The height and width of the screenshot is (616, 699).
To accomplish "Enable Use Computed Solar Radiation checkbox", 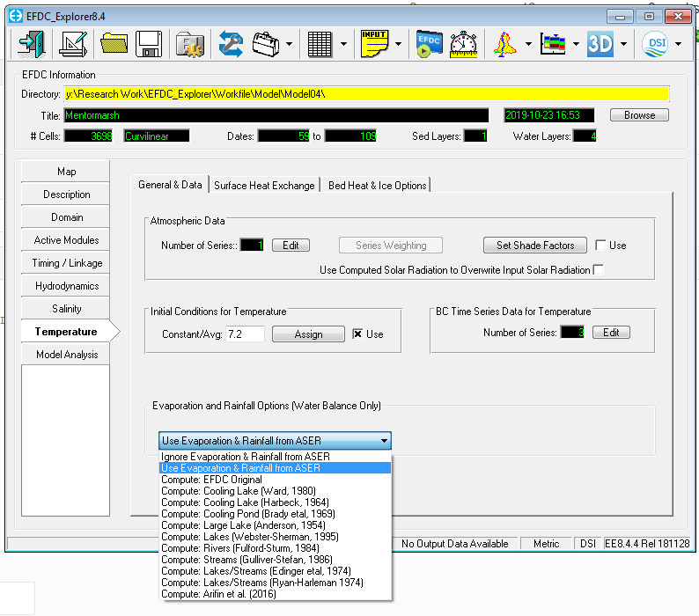I will 599,269.
